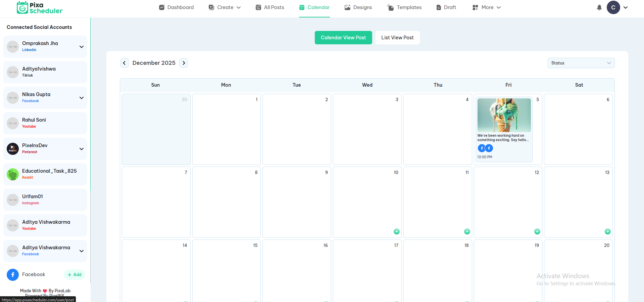Open the Templates page
The width and height of the screenshot is (644, 302).
coord(404,7)
